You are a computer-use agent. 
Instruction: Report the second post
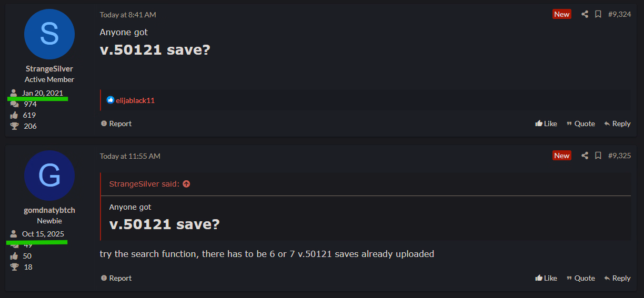coord(116,278)
